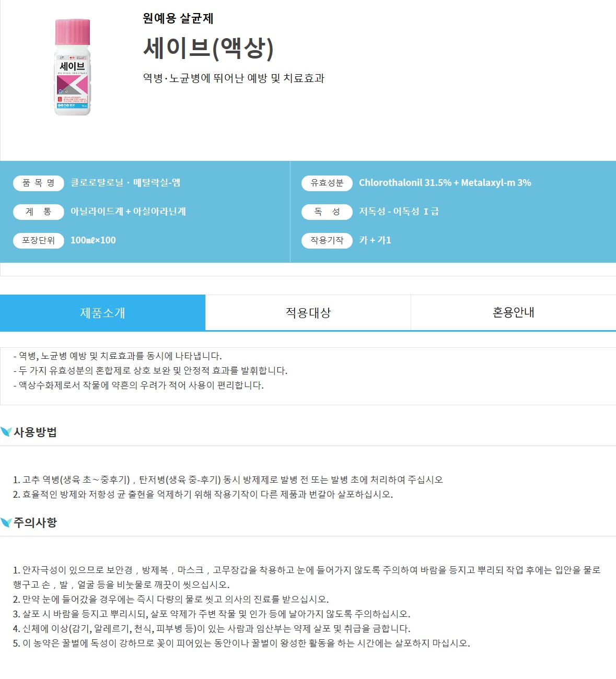Click the 작용기작 label badge
This screenshot has height=679, width=616.
click(327, 240)
